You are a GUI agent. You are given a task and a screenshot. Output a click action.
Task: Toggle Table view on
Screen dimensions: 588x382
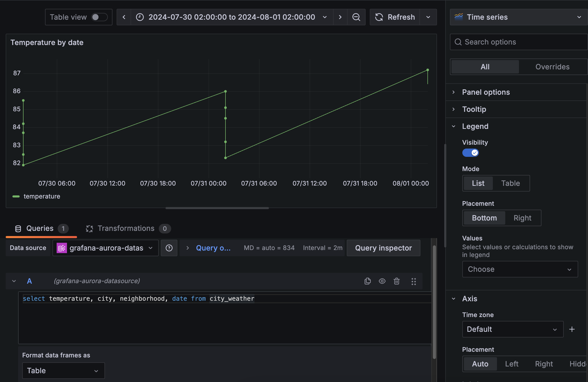100,17
